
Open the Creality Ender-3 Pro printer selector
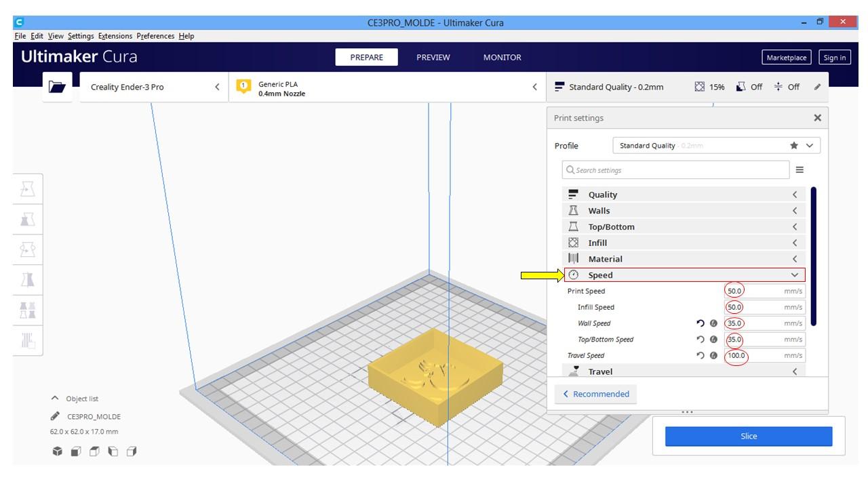154,87
